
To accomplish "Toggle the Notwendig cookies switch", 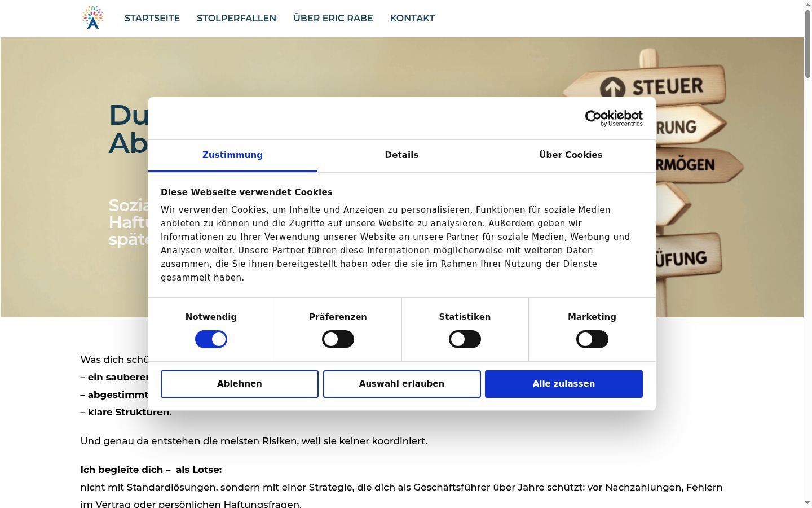I will tap(211, 339).
